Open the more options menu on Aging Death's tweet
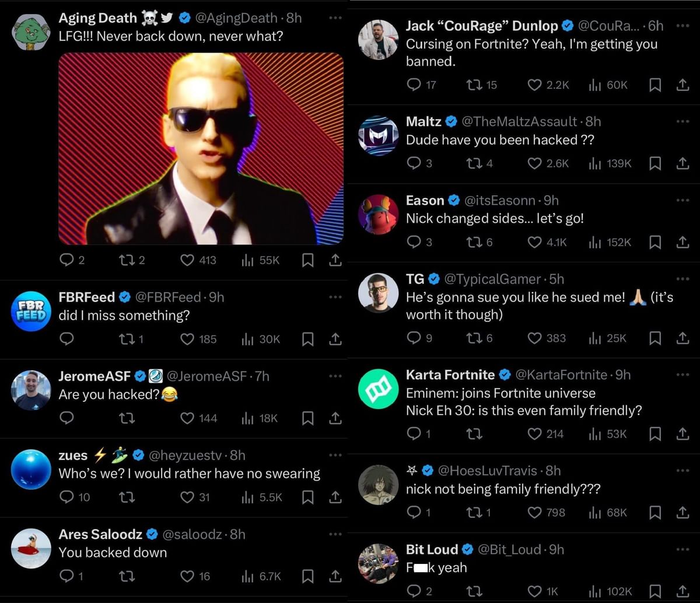700x603 pixels. [335, 17]
